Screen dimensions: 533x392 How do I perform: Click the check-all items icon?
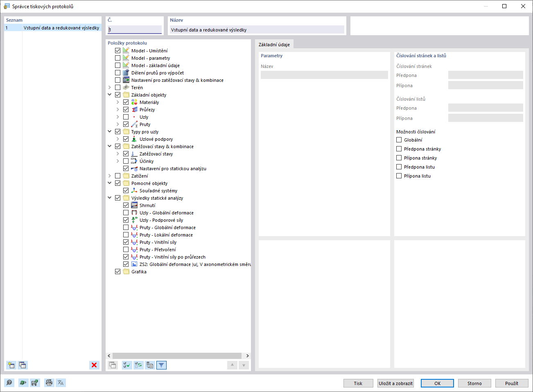point(127,365)
